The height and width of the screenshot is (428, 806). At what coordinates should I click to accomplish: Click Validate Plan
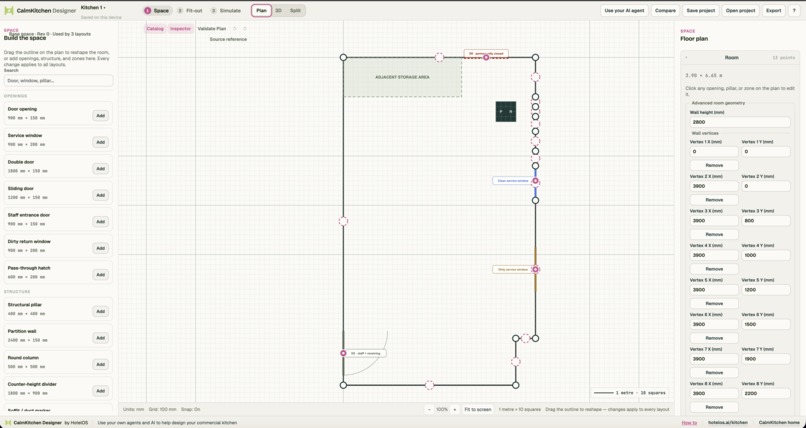212,29
